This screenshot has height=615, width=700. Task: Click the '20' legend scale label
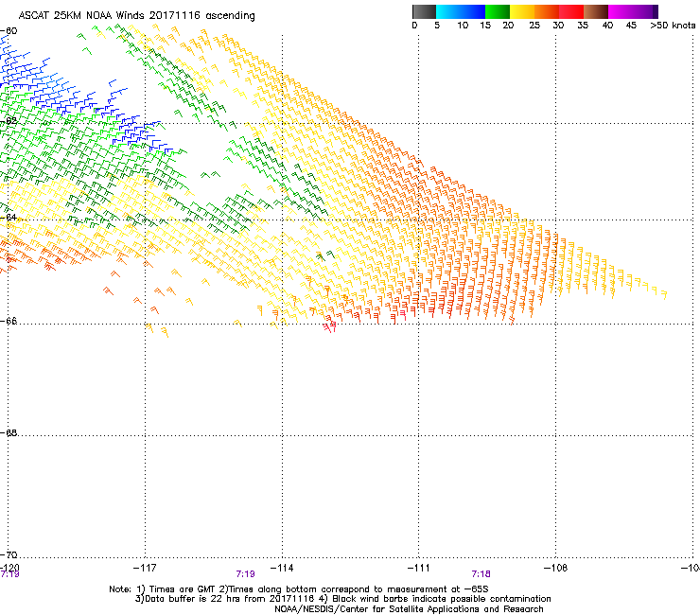(508, 26)
